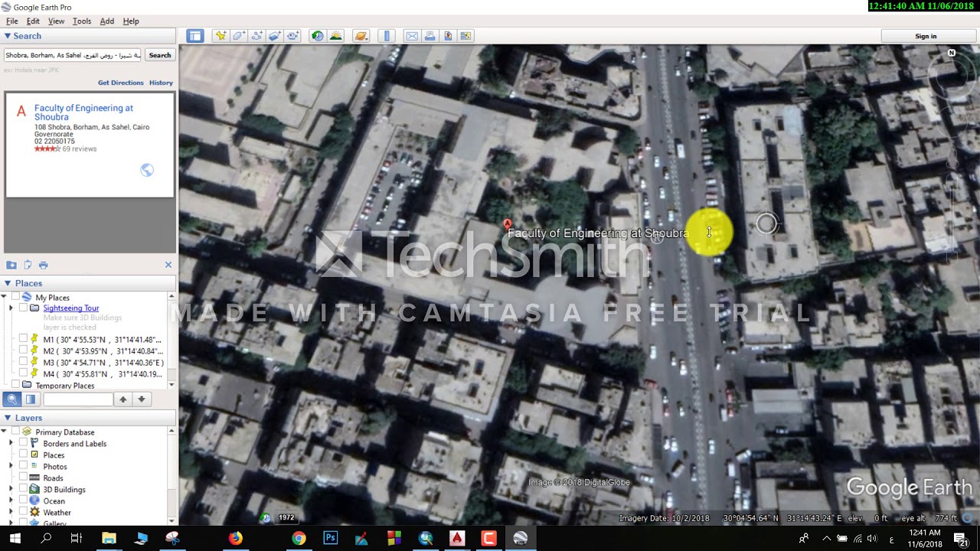Click the North compass indicator on map
The image size is (980, 551).
pyautogui.click(x=952, y=54)
